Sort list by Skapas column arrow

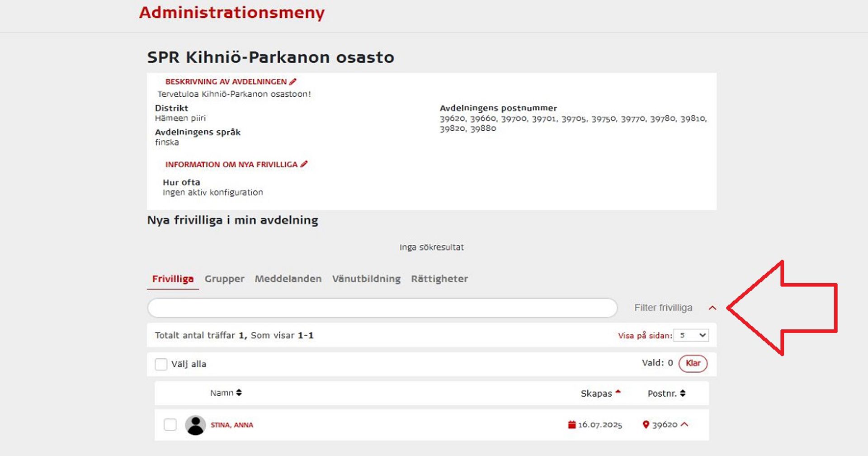coord(618,393)
